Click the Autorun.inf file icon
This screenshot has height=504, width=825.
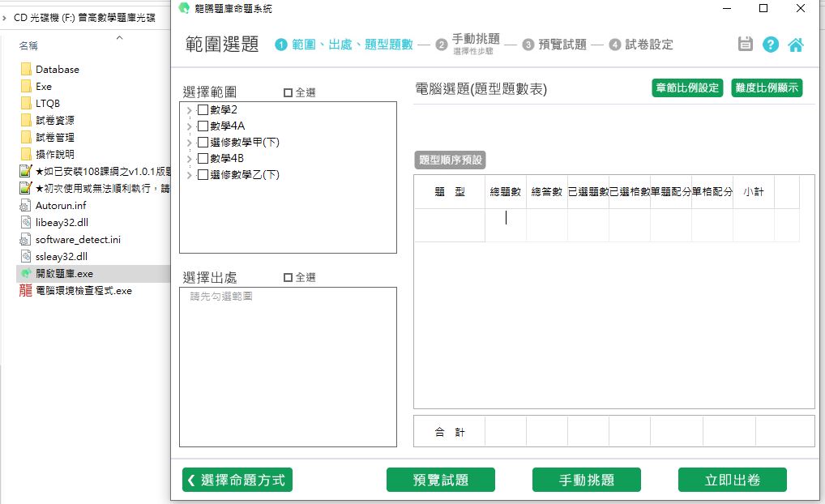click(x=26, y=206)
